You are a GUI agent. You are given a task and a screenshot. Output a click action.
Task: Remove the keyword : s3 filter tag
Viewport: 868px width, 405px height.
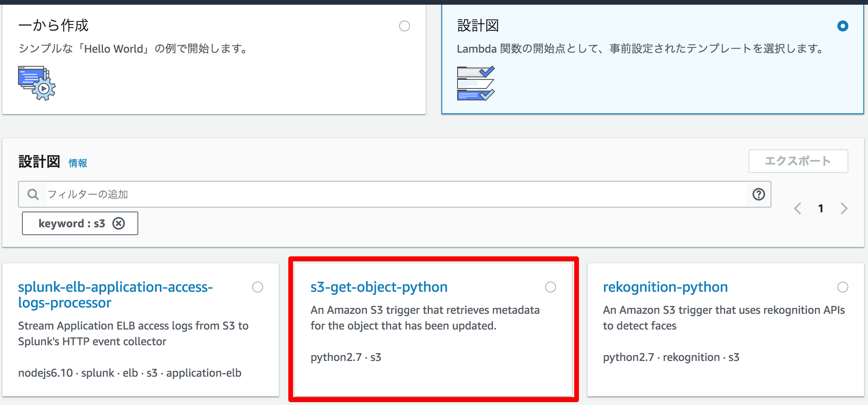click(x=119, y=223)
